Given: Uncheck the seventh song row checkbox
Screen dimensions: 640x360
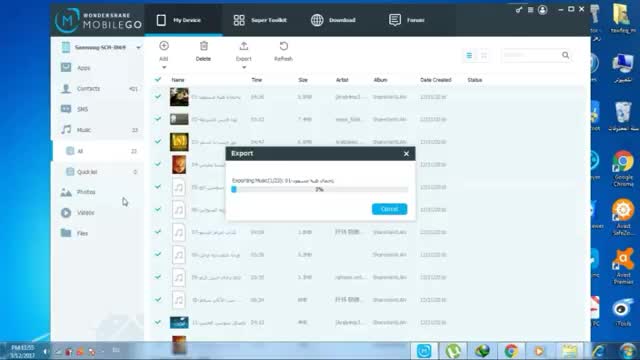Looking at the screenshot, I should tap(158, 232).
